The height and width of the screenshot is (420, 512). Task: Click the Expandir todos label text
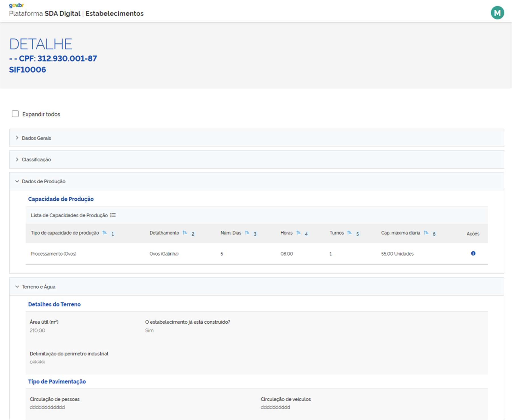click(x=41, y=114)
